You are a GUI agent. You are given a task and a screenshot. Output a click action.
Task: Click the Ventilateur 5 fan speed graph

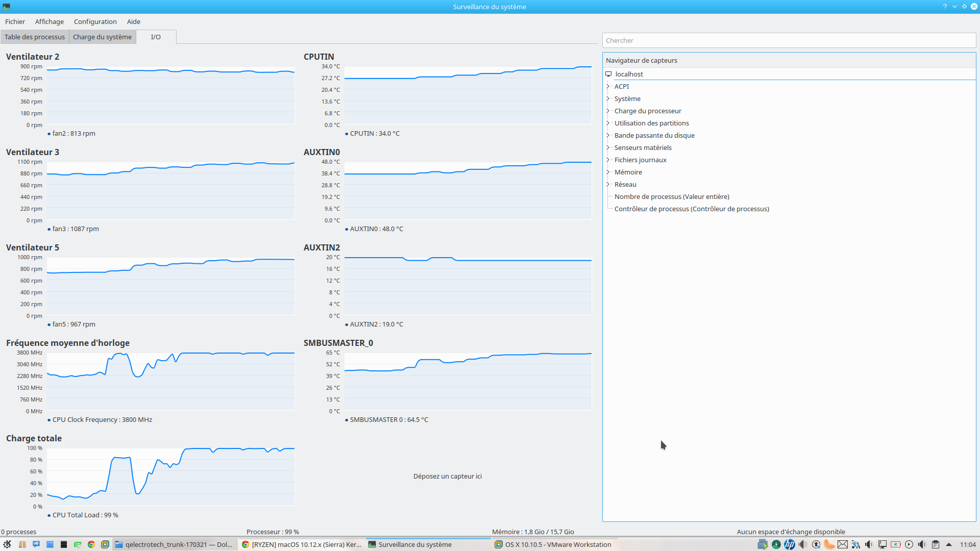pos(171,286)
